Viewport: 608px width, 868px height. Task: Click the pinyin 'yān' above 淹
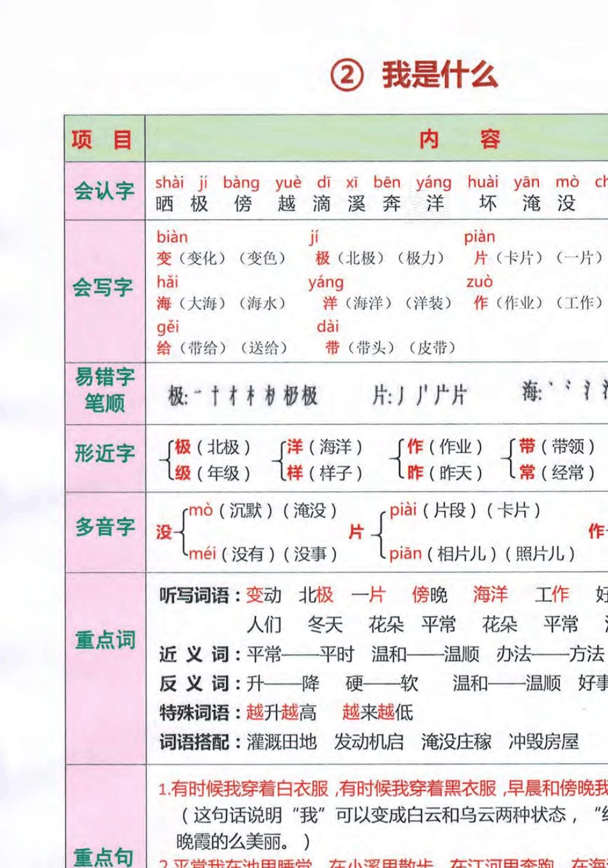527,183
